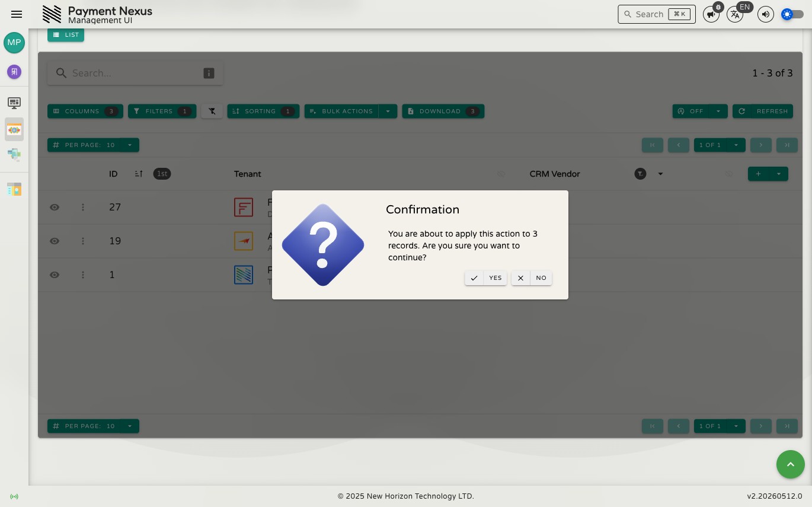
Task: Expand the Bulk Actions dropdown arrow
Action: 388,111
